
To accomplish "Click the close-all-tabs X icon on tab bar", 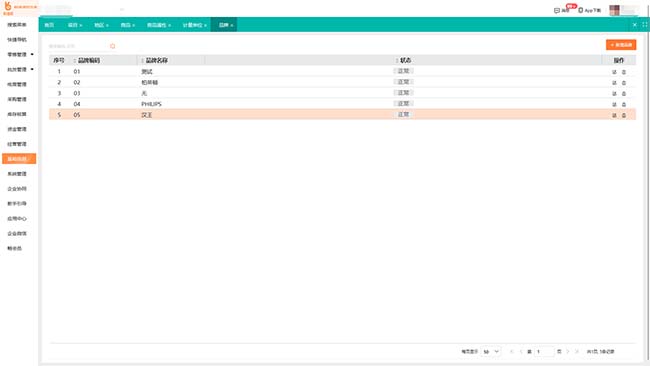I will click(x=634, y=25).
